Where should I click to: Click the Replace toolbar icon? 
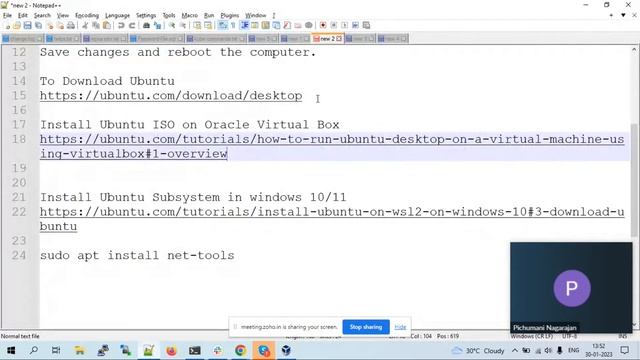click(157, 25)
